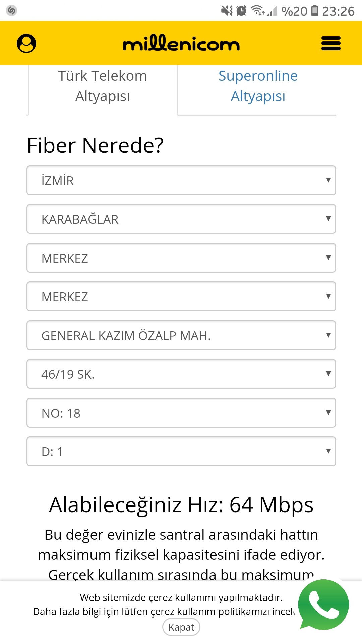This screenshot has width=362, height=644.
Task: Tap the cookie policy notice text
Action: coord(164,604)
